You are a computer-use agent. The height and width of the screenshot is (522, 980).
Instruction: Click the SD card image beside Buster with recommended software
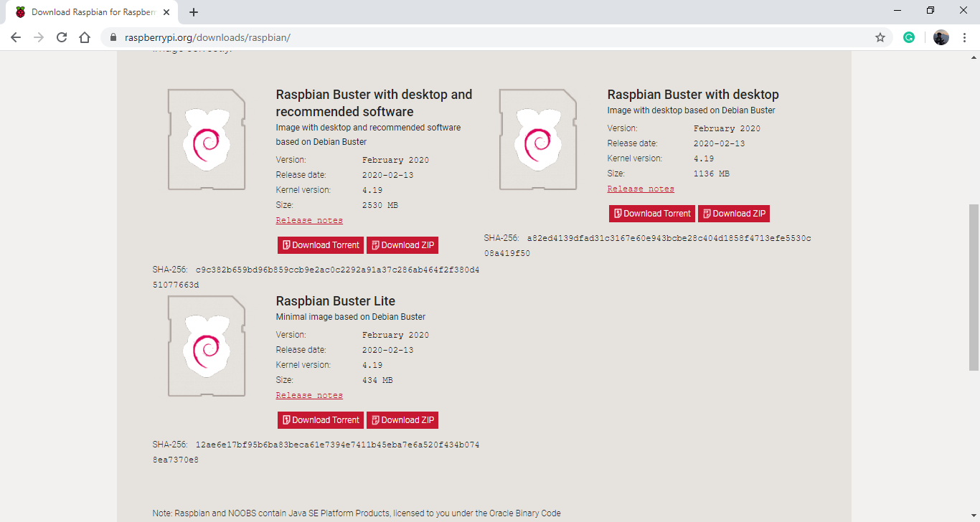tap(207, 140)
